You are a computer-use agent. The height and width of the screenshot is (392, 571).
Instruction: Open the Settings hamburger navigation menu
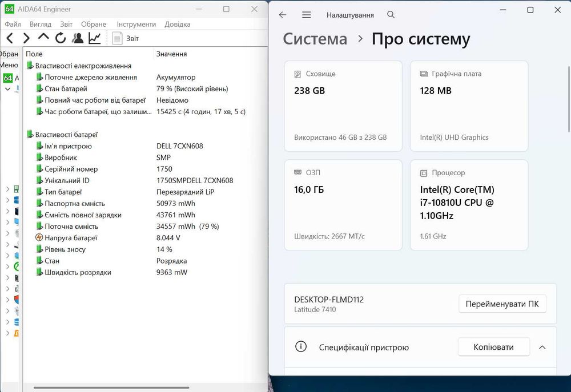[x=307, y=15]
